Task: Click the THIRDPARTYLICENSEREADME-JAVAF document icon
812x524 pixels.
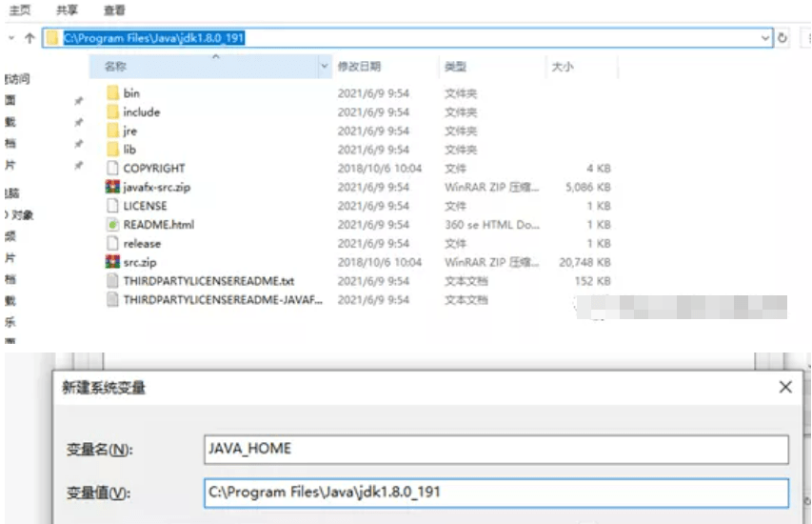Action: [x=112, y=299]
